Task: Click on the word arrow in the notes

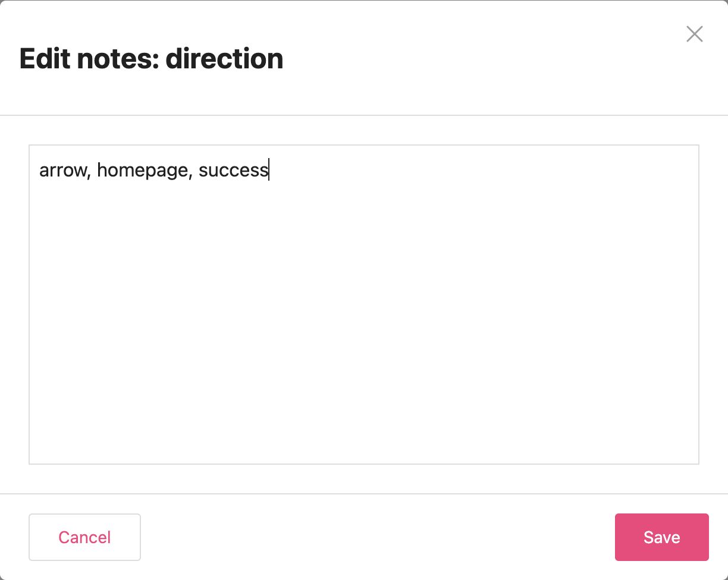Action: click(62, 170)
